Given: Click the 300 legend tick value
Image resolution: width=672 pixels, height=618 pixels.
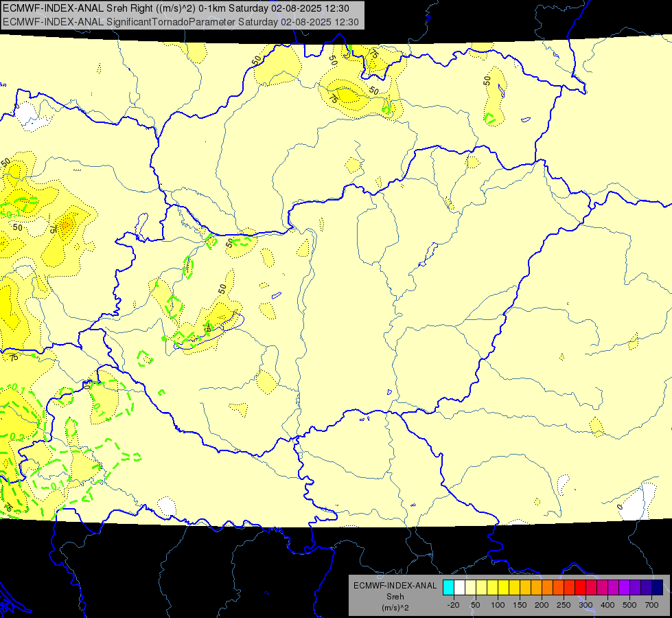Looking at the screenshot, I should tap(586, 605).
